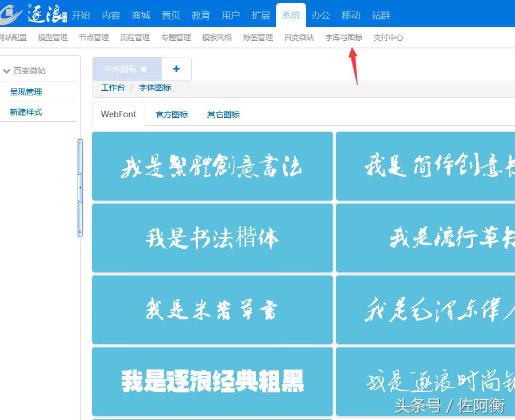Open the 系统 menu

pyautogui.click(x=291, y=16)
